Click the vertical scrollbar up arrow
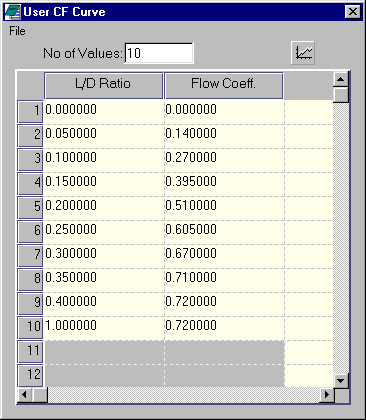 click(340, 79)
